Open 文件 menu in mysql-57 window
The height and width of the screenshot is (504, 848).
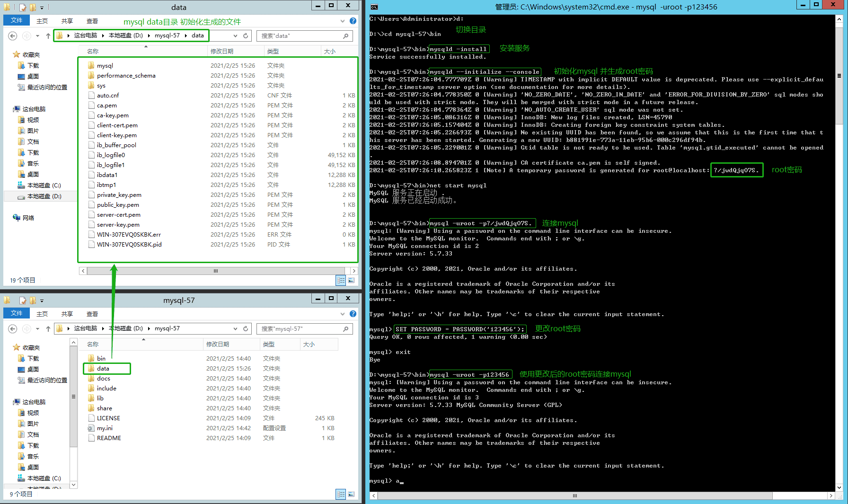[17, 313]
